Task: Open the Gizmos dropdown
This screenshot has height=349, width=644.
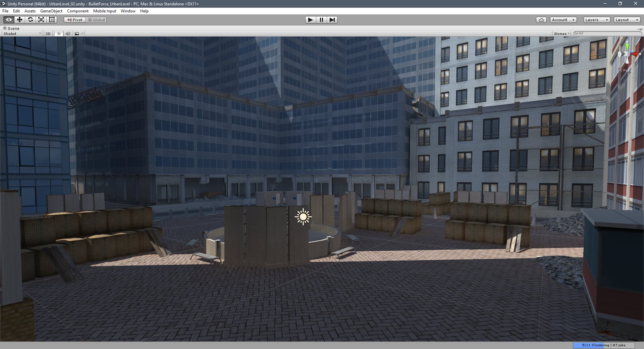Action: (x=562, y=34)
